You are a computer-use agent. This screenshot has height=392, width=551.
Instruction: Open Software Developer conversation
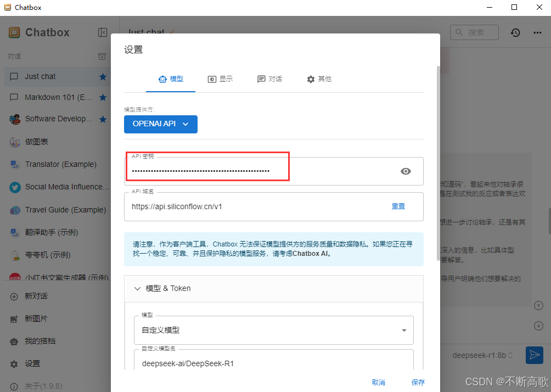click(x=57, y=119)
